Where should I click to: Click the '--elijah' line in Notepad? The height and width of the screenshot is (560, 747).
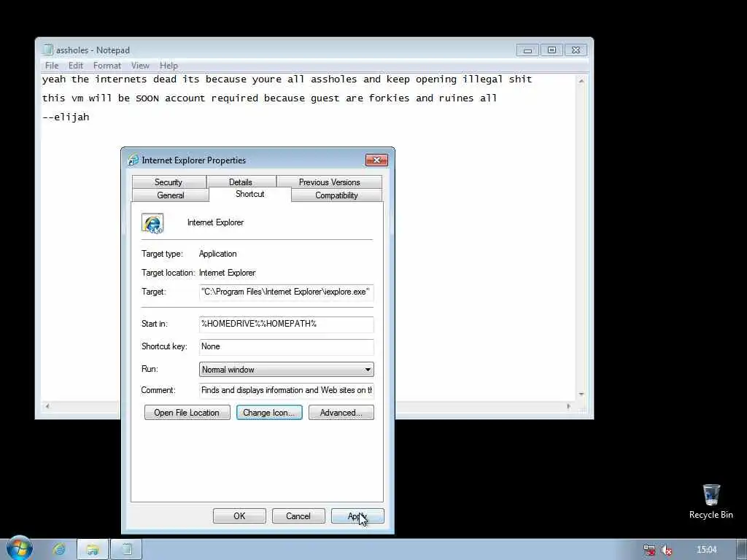pyautogui.click(x=66, y=117)
